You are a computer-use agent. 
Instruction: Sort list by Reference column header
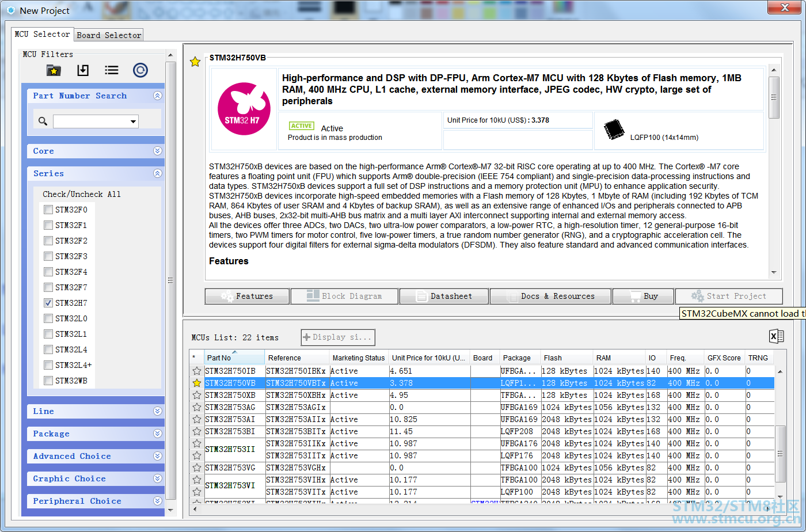point(297,358)
